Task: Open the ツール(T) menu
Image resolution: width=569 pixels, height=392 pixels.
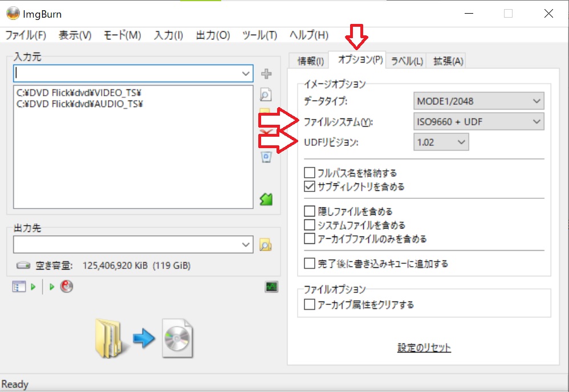Action: pos(260,35)
